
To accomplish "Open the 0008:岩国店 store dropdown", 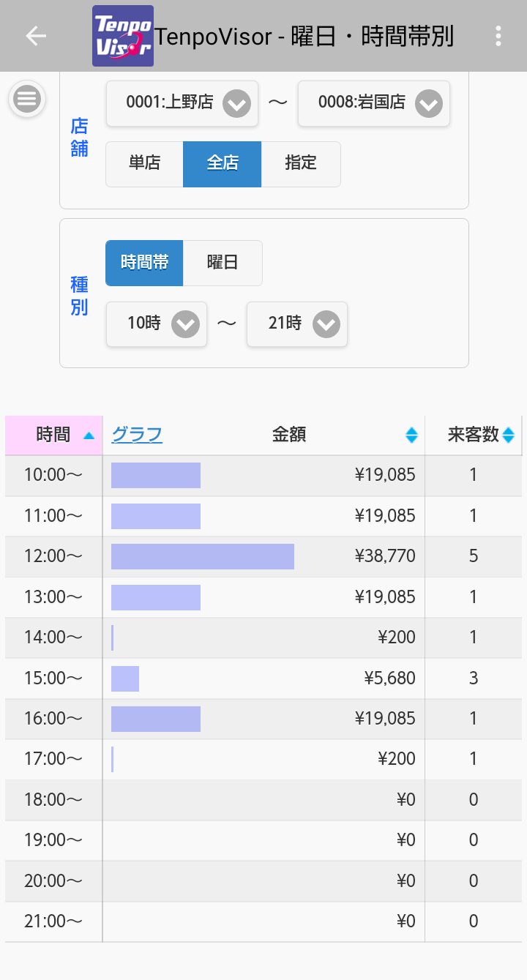I will click(x=374, y=103).
